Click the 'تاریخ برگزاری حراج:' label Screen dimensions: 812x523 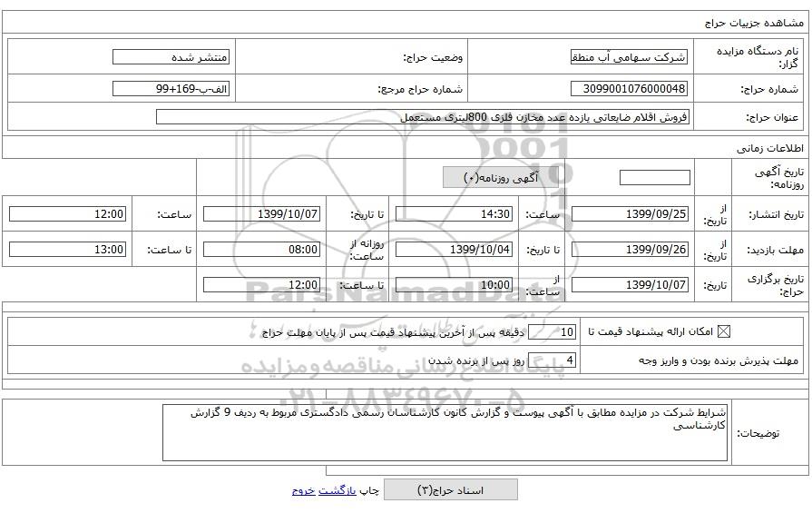click(776, 285)
